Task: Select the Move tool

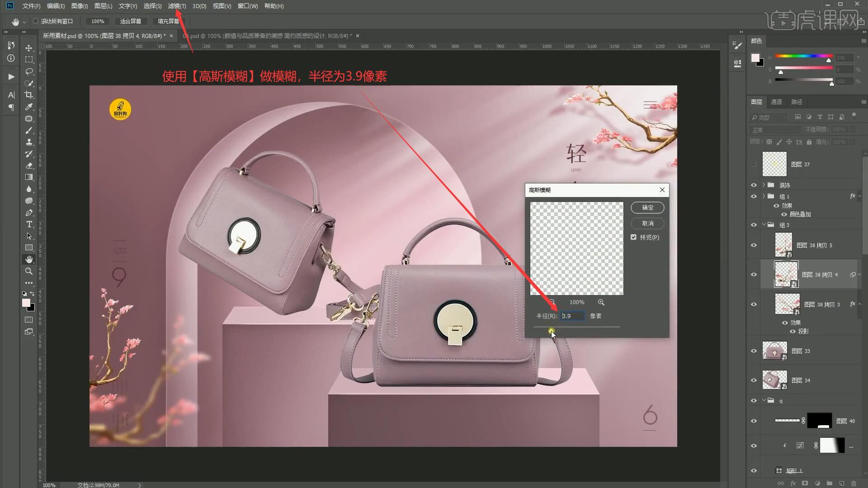Action: pos(29,48)
